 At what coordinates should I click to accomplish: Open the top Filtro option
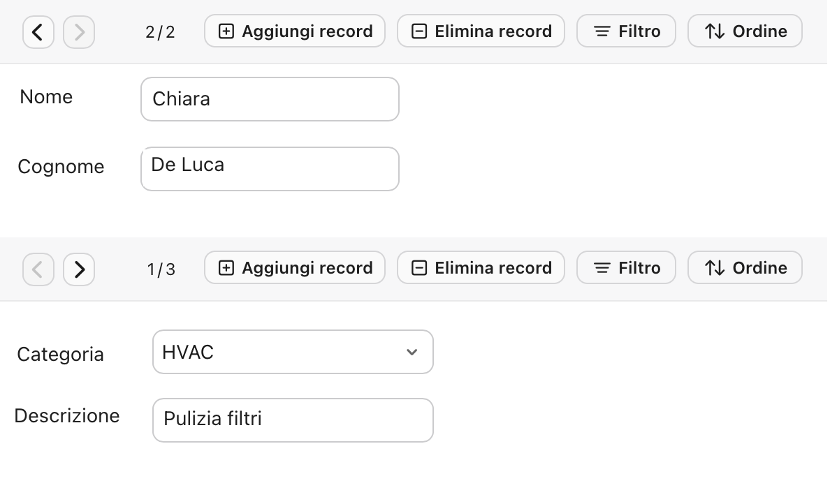[626, 31]
